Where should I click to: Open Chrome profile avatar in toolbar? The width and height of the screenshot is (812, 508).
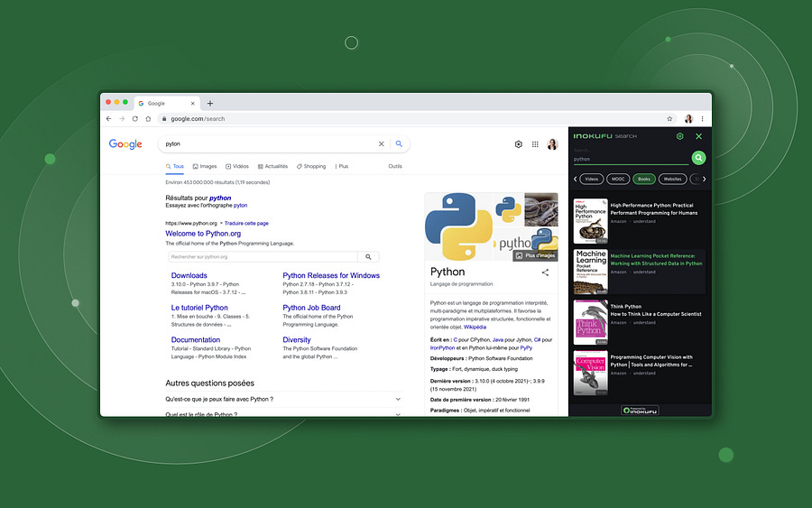point(688,118)
